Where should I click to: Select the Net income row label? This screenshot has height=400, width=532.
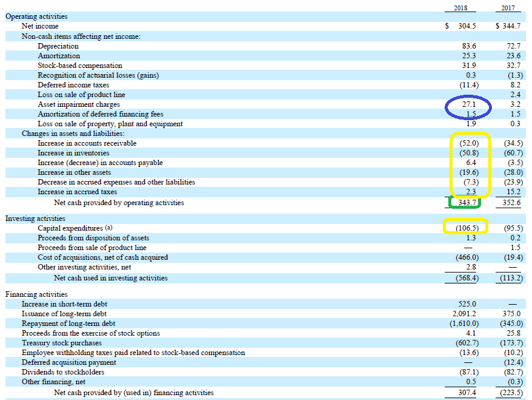40,26
